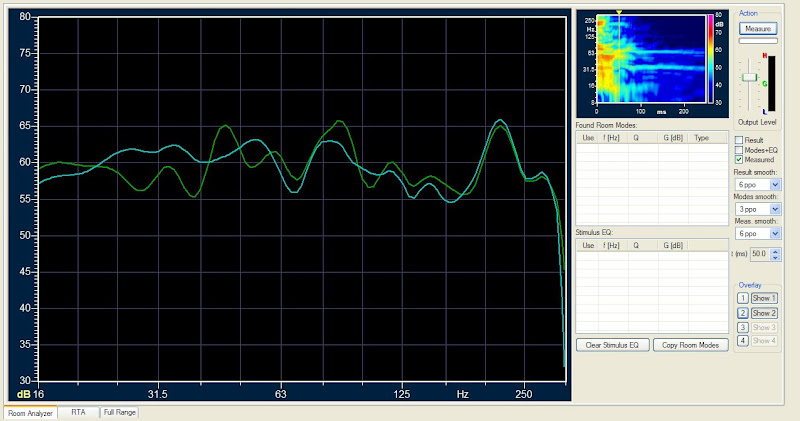Store curve in overlay slot 2
The height and width of the screenshot is (421, 800).
pos(743,313)
